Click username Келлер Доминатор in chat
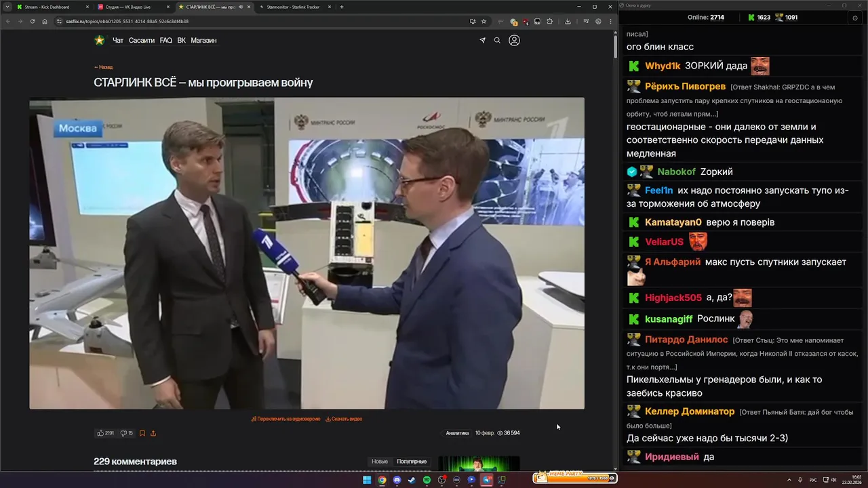Screen dimensions: 868x488 [690, 411]
